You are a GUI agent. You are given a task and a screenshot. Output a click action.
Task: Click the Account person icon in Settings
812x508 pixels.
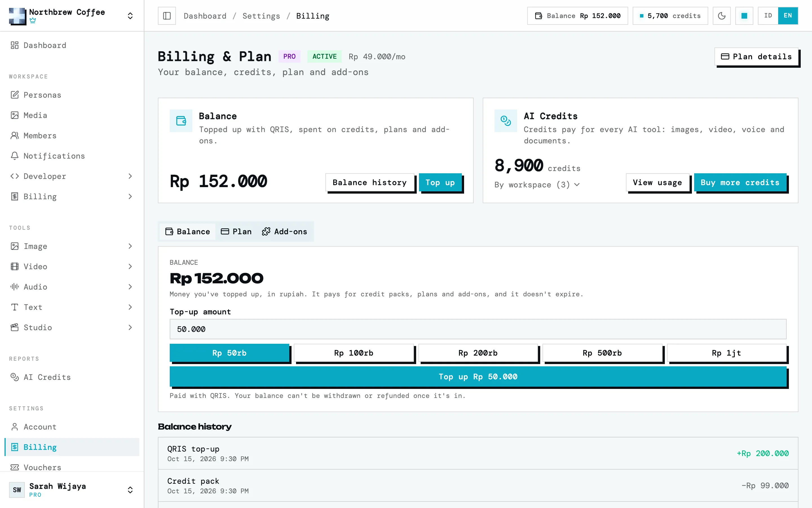click(x=14, y=427)
